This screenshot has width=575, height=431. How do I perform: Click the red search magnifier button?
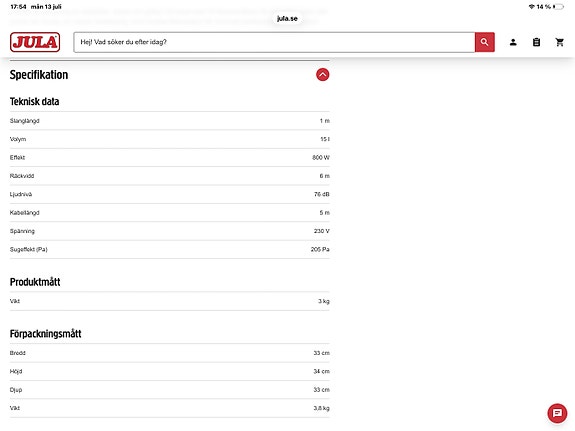coord(484,42)
